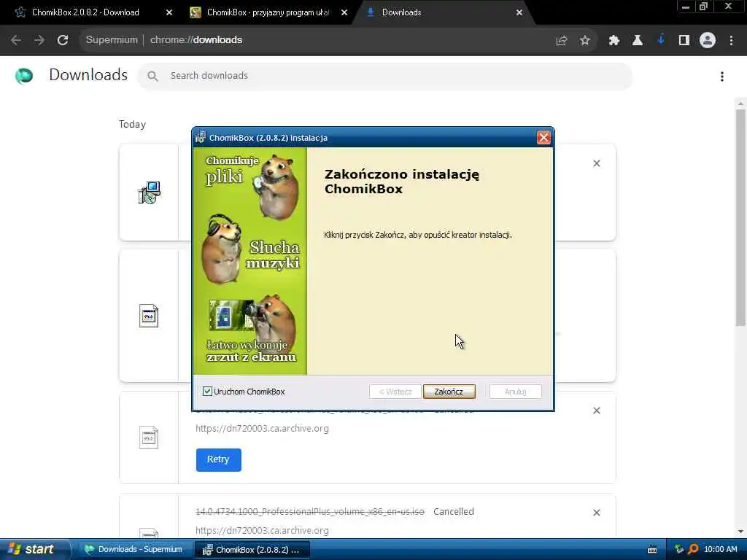747x560 pixels.
Task: Click the cancelled ProfessionalPlus iso filename
Action: [x=309, y=511]
